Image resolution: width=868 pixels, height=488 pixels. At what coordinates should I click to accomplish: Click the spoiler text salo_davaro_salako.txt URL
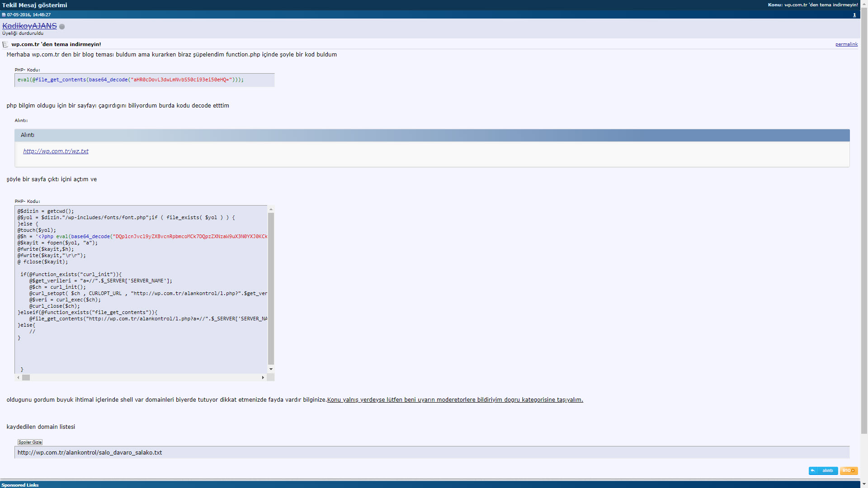90,452
